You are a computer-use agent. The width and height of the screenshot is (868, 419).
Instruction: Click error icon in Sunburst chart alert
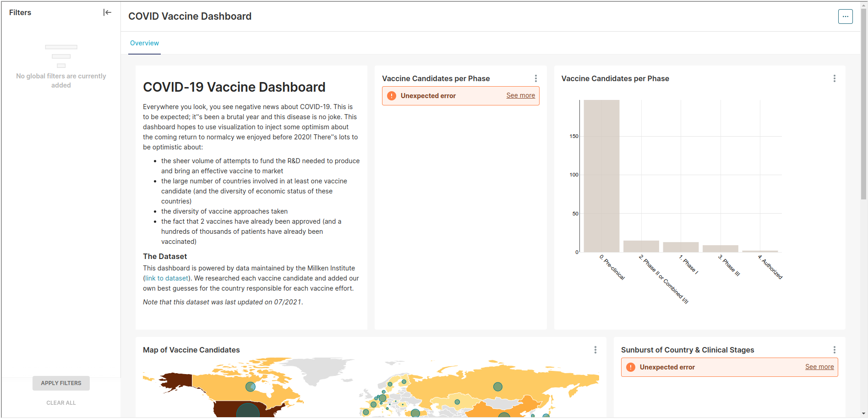(x=631, y=367)
